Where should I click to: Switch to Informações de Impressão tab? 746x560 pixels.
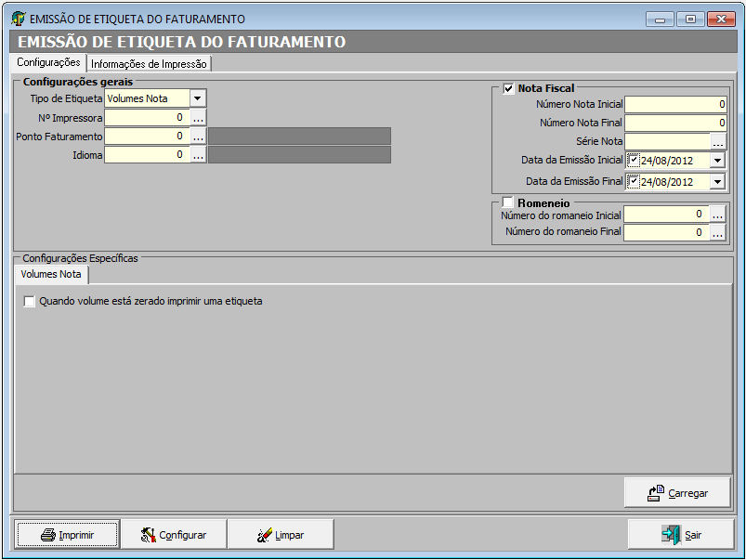coord(149,64)
